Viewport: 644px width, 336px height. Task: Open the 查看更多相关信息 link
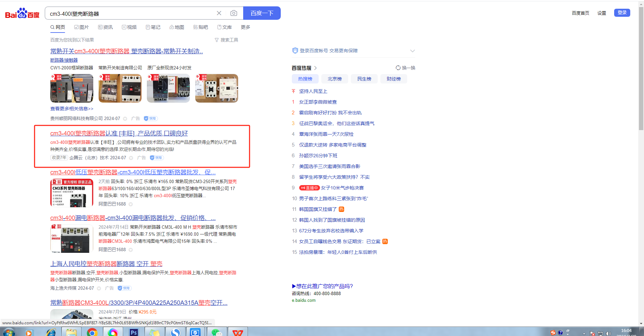point(72,109)
